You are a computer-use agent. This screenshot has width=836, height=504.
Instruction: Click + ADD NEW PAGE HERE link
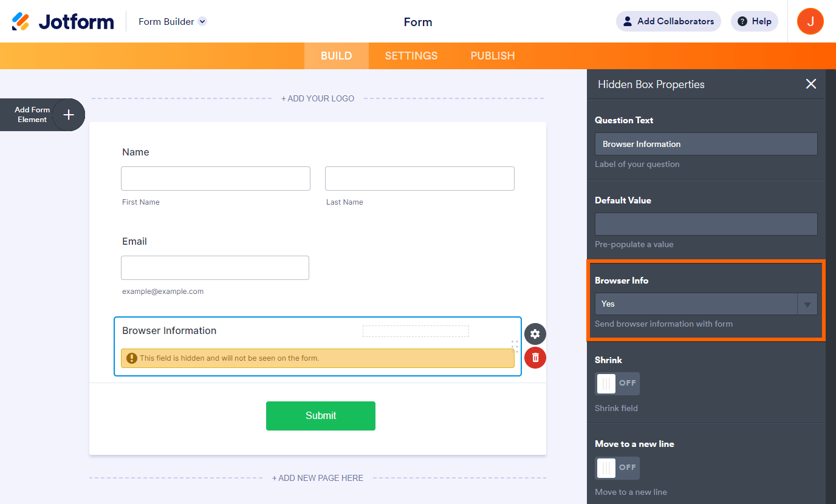[318, 478]
